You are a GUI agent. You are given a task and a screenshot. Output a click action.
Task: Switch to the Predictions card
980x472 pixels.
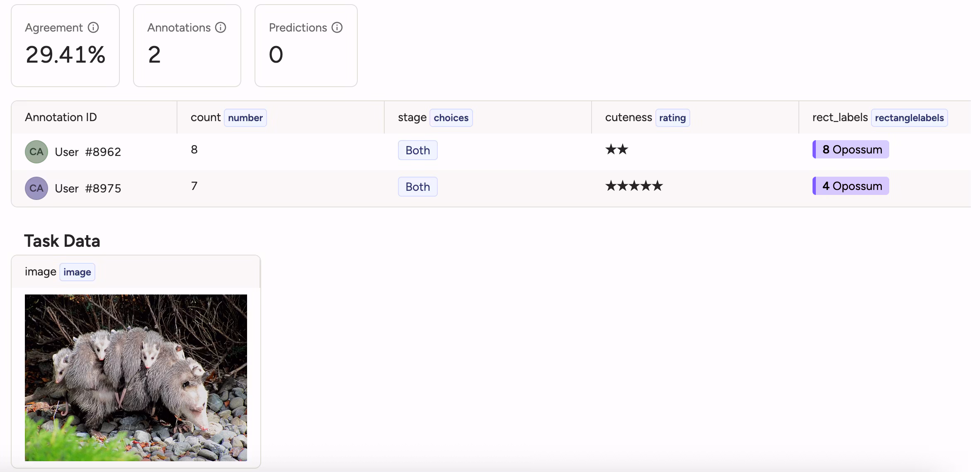click(306, 46)
